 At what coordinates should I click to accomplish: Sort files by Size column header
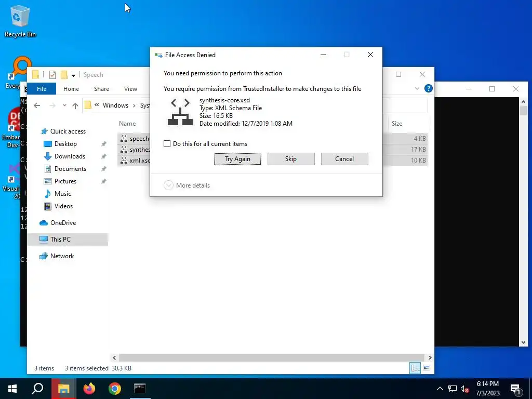pos(396,124)
